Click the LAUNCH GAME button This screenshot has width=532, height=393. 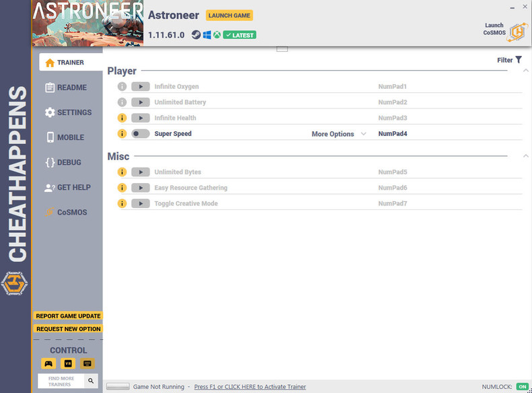pos(230,15)
